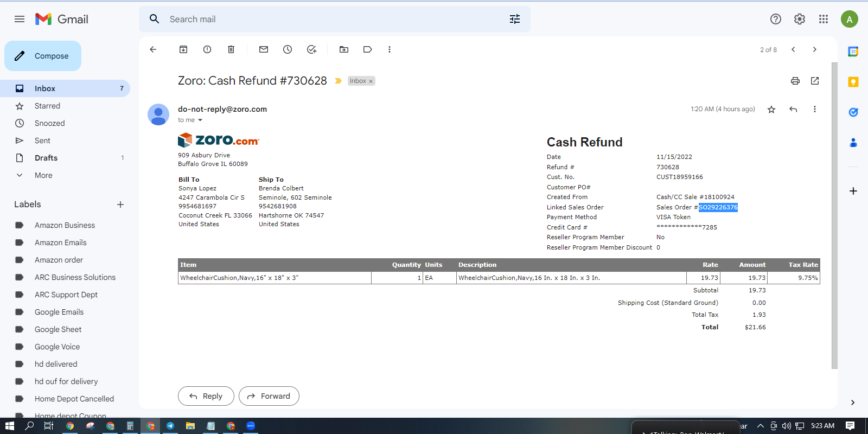Click the taskbar clock showing 5:23 AM

tap(822, 426)
